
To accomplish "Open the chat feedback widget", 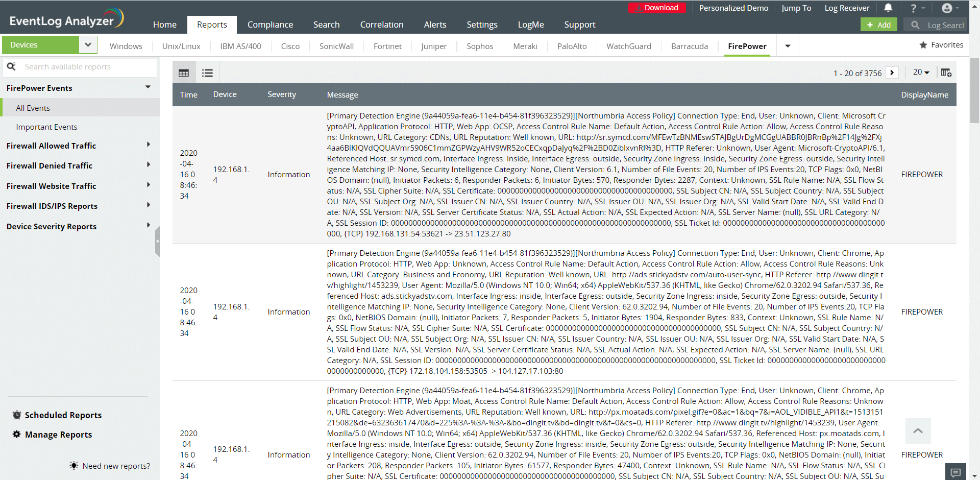I will tap(956, 472).
